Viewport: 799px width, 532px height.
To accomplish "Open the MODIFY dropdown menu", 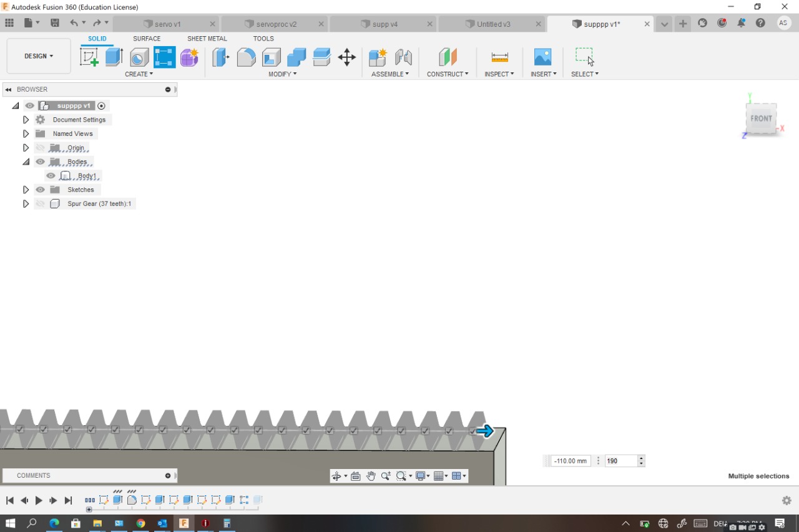I will (283, 74).
